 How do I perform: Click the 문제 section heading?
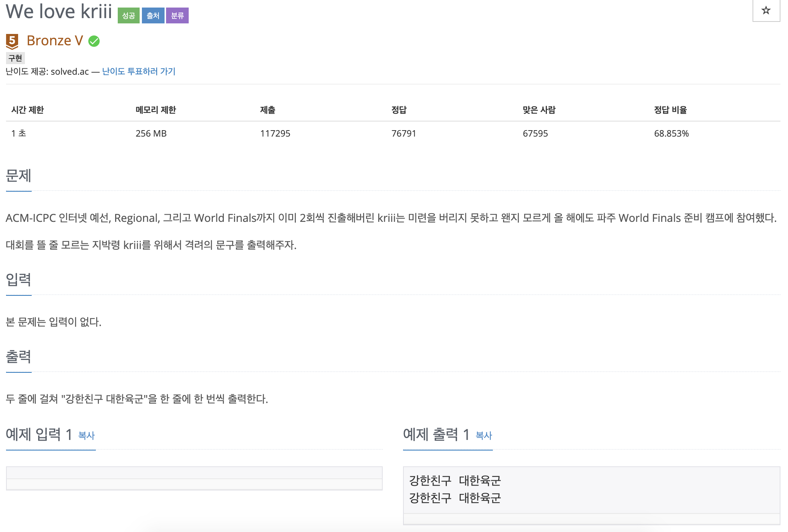point(18,175)
